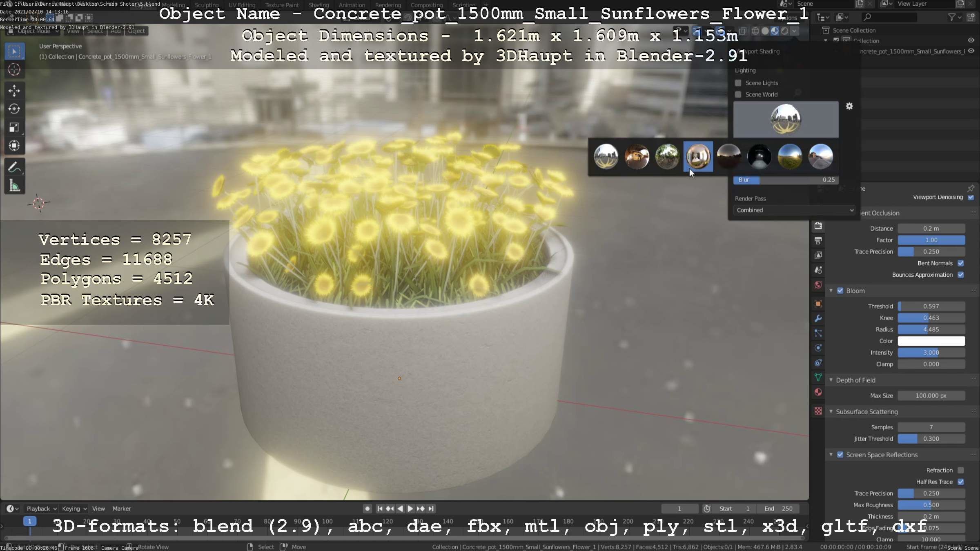This screenshot has height=551, width=980.
Task: Switch to the Texture Paint workspace tab
Action: pos(282,5)
